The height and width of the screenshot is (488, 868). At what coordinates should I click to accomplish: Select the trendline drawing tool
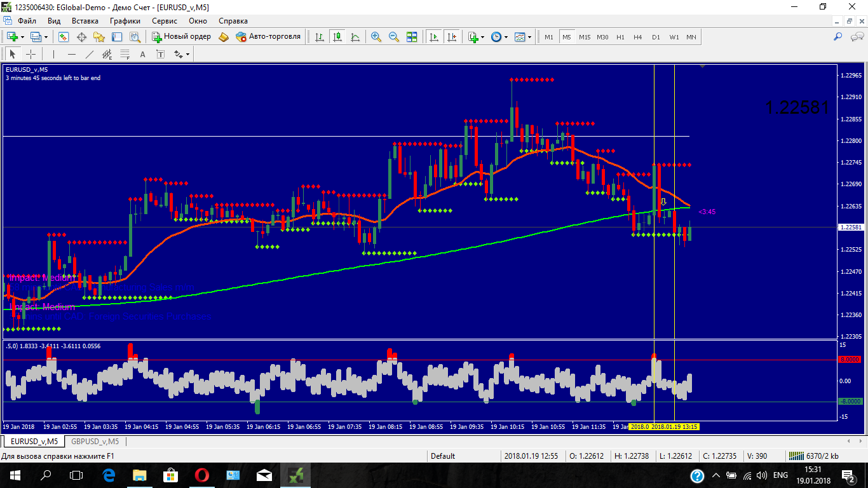[x=90, y=54]
